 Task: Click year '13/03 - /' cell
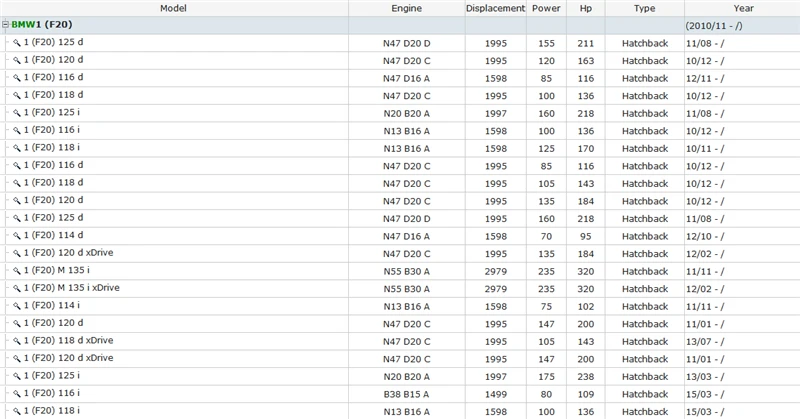tap(705, 377)
